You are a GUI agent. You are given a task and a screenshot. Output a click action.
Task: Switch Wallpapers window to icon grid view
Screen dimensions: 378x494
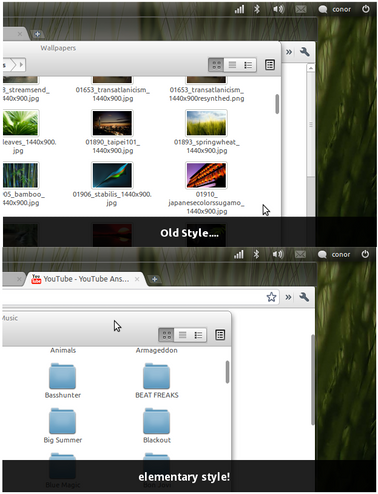coord(216,65)
